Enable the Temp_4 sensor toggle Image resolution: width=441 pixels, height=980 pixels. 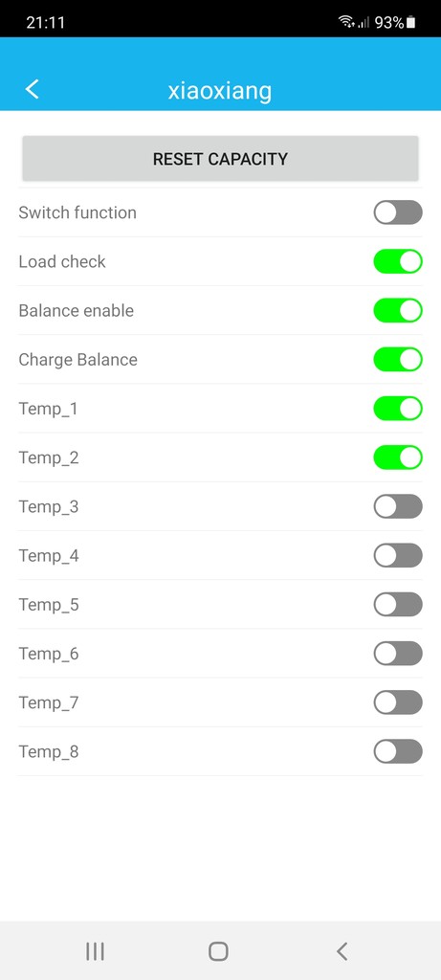click(398, 556)
